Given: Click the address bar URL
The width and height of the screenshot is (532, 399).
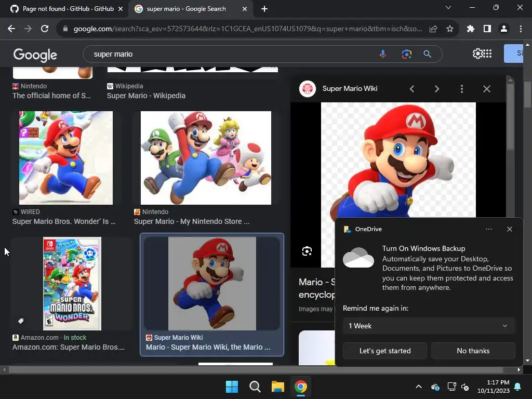Looking at the screenshot, I should tap(248, 29).
